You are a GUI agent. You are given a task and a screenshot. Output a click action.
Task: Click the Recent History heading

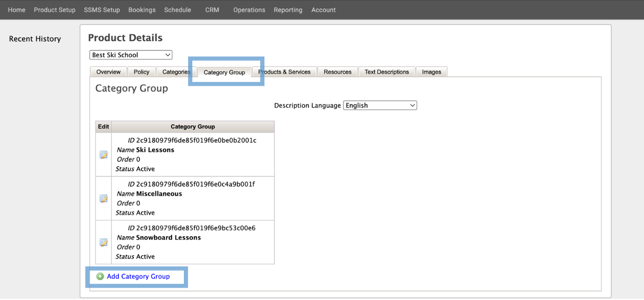point(35,39)
